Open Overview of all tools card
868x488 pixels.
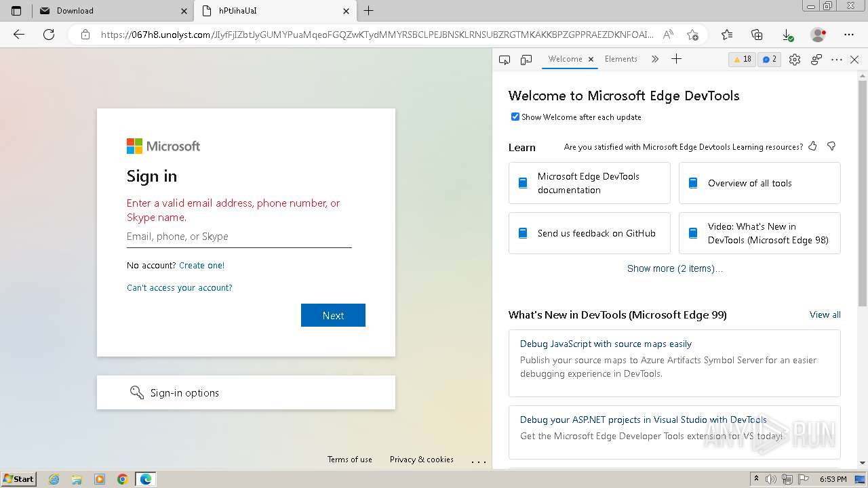coord(759,183)
